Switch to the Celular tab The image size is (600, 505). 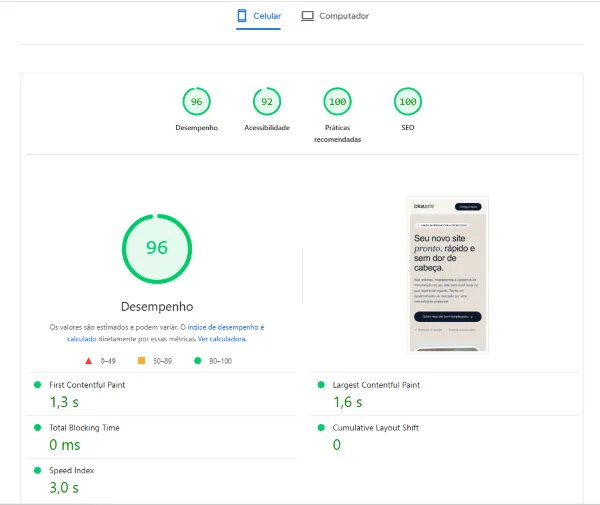pos(259,16)
